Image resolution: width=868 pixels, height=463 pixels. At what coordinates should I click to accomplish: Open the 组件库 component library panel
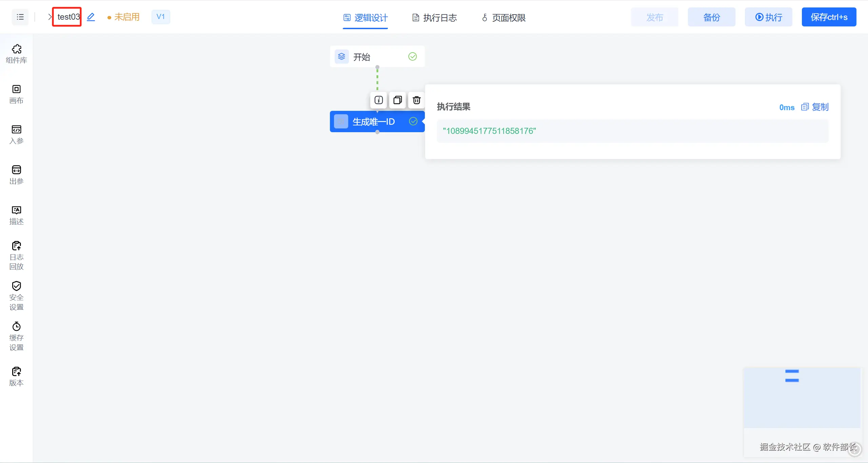(16, 54)
